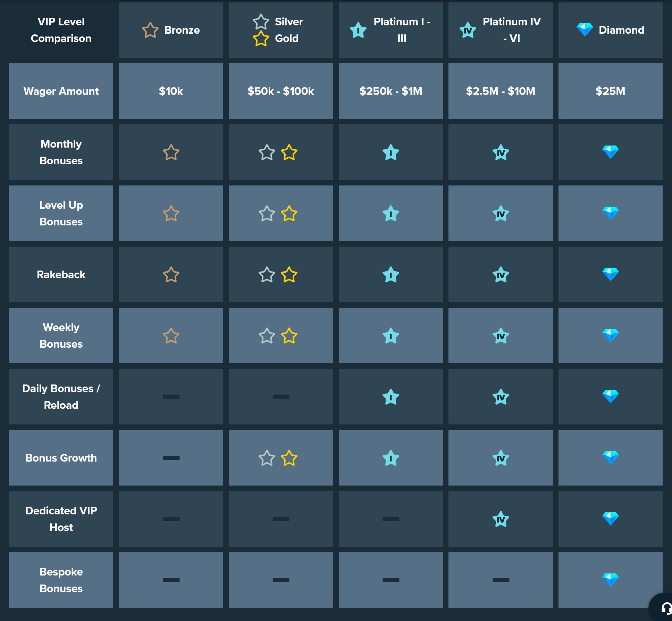Click Platinum IV star in Dedicated VIP Host row
Viewport: 672px width, 621px height.
501,519
